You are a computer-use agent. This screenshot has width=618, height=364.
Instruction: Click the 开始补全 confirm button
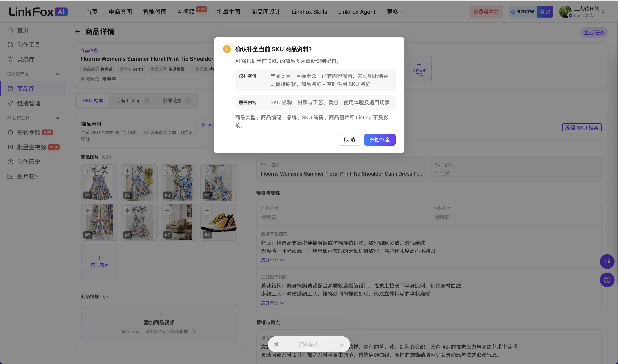[x=380, y=140]
